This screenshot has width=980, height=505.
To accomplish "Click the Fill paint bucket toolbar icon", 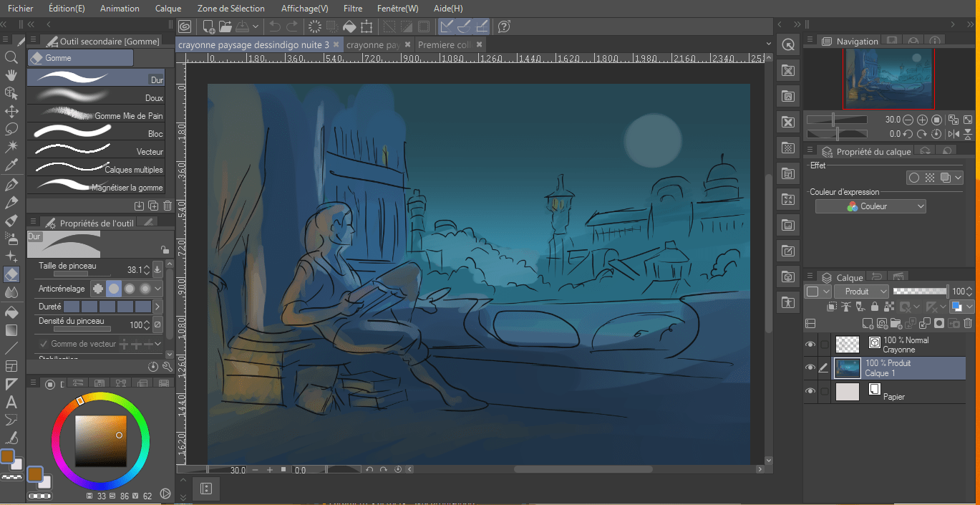I will point(349,27).
